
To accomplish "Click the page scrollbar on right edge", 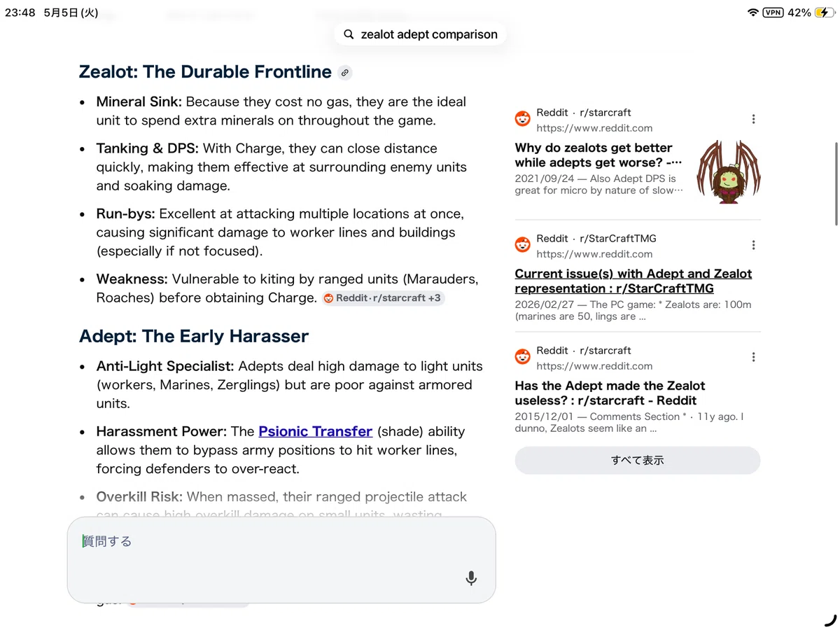I will pos(836,183).
